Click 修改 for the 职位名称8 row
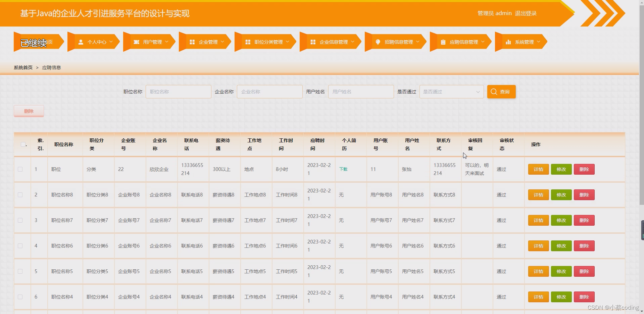Image resolution: width=644 pixels, height=314 pixels. (x=561, y=195)
